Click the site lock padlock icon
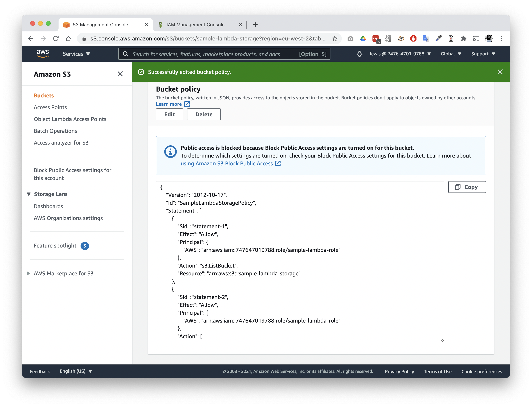 click(x=84, y=38)
